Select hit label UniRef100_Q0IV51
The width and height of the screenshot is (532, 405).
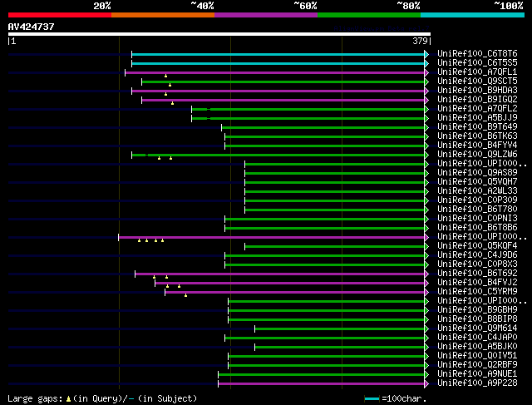(x=477, y=356)
